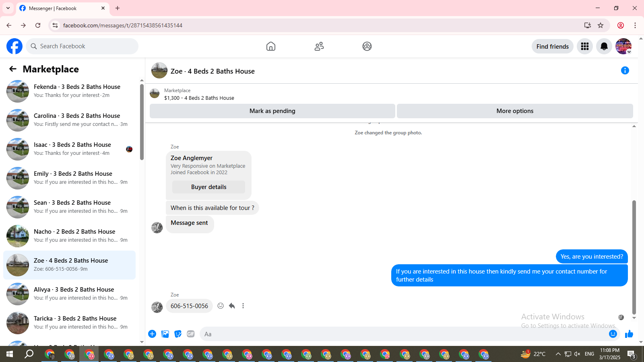Open the Friends icon in top navigation
This screenshot has width=644, height=362.
coord(319,46)
